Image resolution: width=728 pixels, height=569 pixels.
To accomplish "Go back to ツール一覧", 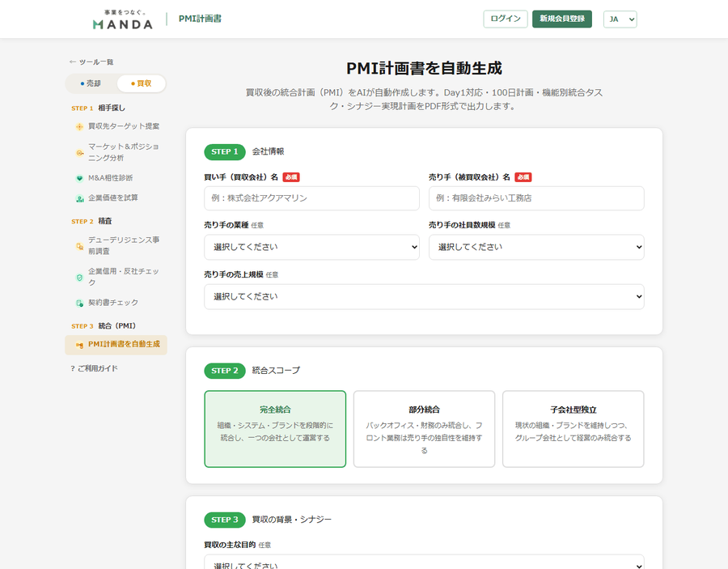I will click(x=91, y=62).
